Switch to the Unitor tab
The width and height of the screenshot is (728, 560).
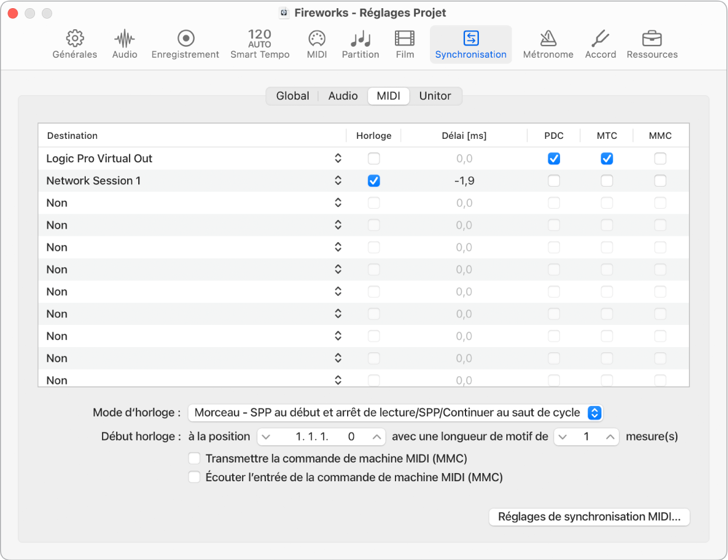pyautogui.click(x=435, y=96)
